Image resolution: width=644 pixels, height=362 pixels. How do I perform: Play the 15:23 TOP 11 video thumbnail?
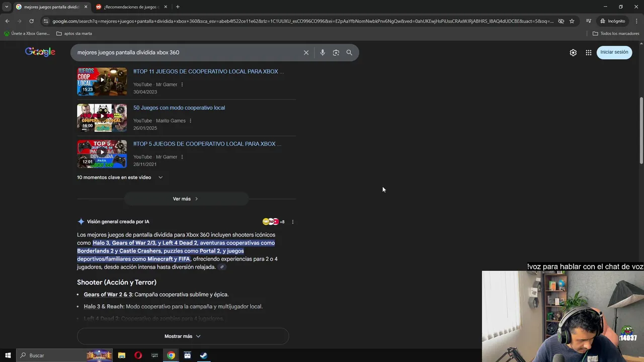click(x=102, y=81)
